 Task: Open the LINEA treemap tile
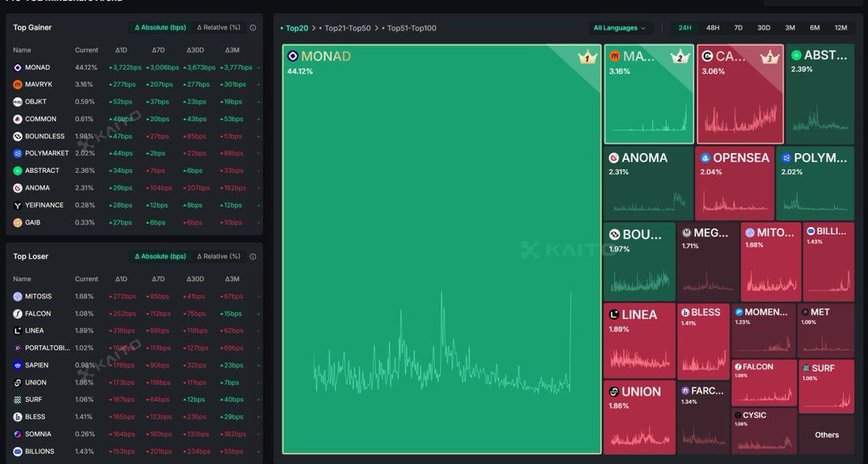coord(639,340)
